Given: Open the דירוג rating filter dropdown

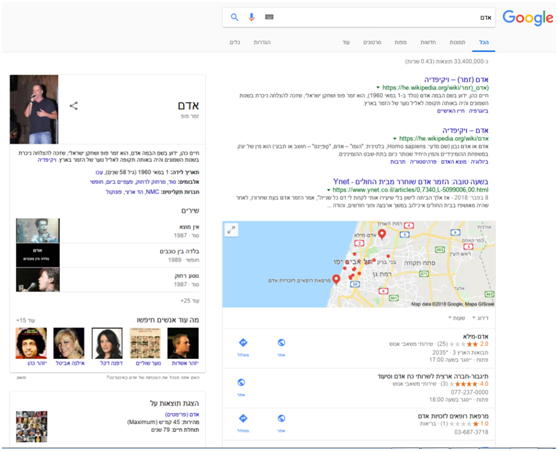Looking at the screenshot, I should point(480,318).
